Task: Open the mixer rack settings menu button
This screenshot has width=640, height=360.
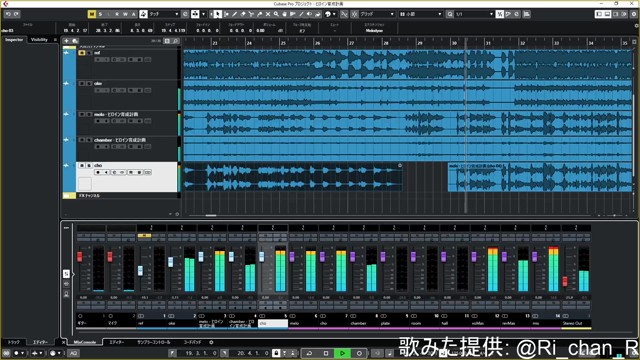Action: click(66, 228)
